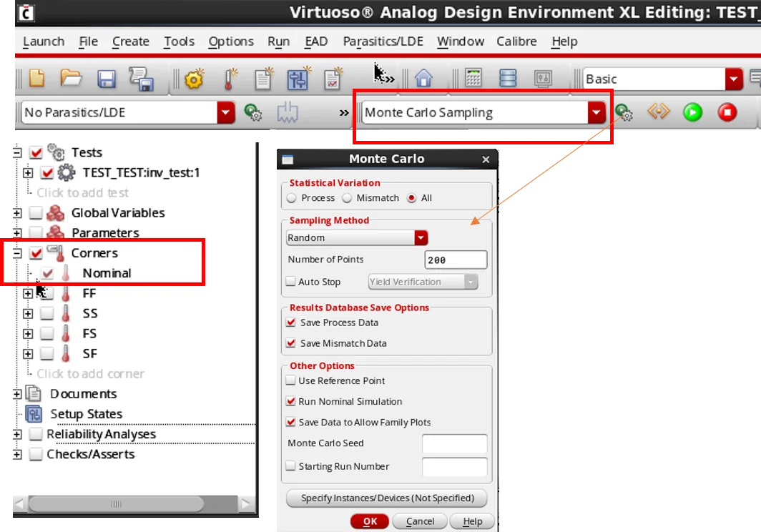Click the checklist document toolbar icon
The width and height of the screenshot is (761, 532).
[333, 79]
